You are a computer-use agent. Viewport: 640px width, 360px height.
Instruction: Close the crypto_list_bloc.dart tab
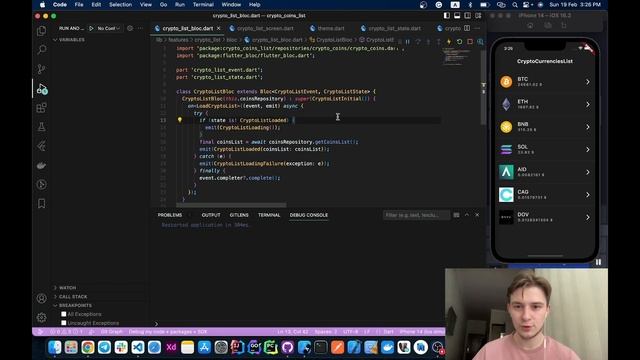coord(219,28)
